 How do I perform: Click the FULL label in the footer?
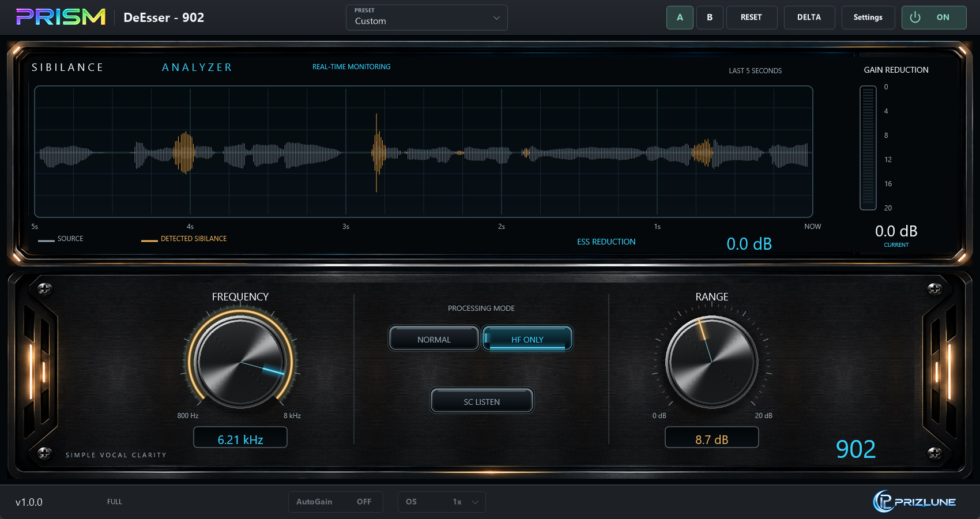coord(115,502)
